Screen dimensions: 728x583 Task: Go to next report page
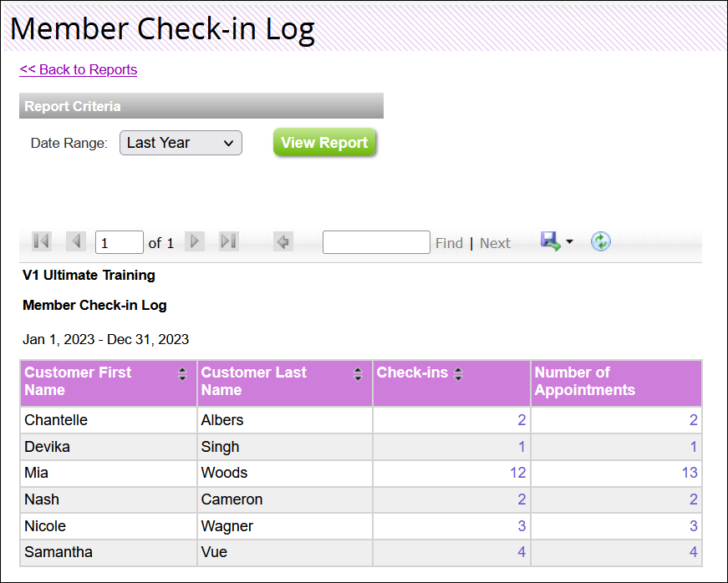coord(195,241)
